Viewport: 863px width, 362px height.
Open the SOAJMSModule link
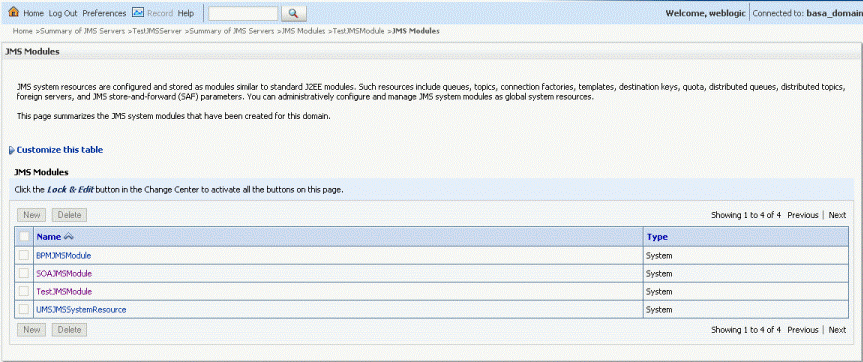pyautogui.click(x=64, y=273)
